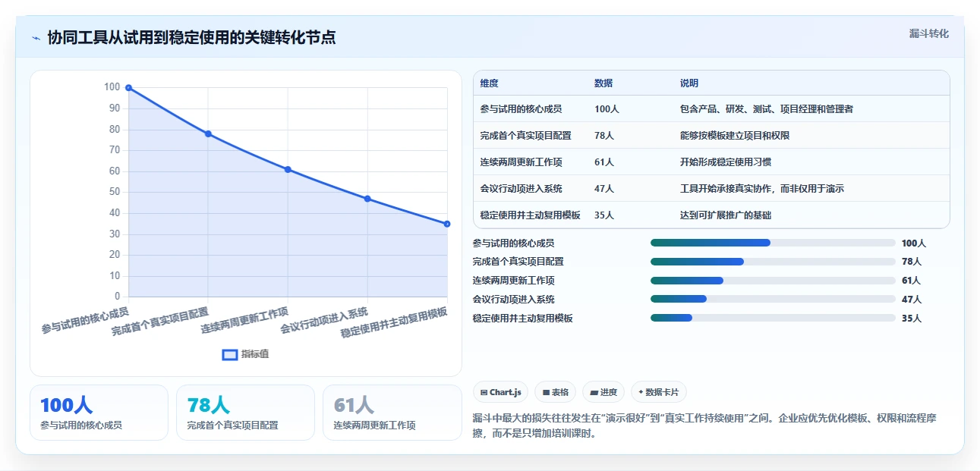Viewport: 980px width, 471px height.
Task: Click progress bar for 完成首个真实项目配置
Action: point(773,262)
